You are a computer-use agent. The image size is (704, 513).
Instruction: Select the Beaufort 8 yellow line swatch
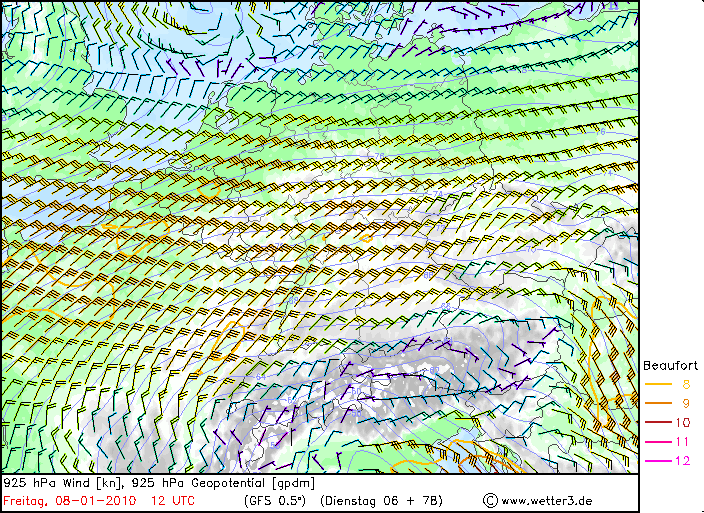659,384
